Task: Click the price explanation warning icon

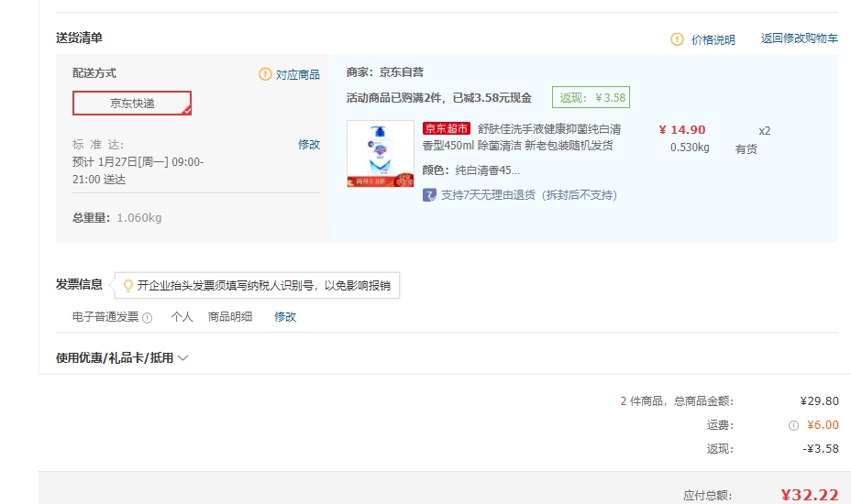Action: point(677,39)
